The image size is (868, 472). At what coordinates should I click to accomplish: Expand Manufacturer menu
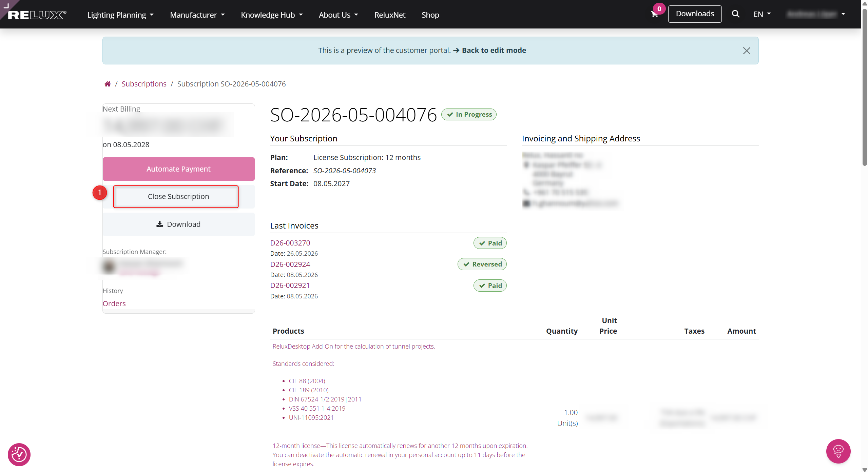(x=197, y=15)
